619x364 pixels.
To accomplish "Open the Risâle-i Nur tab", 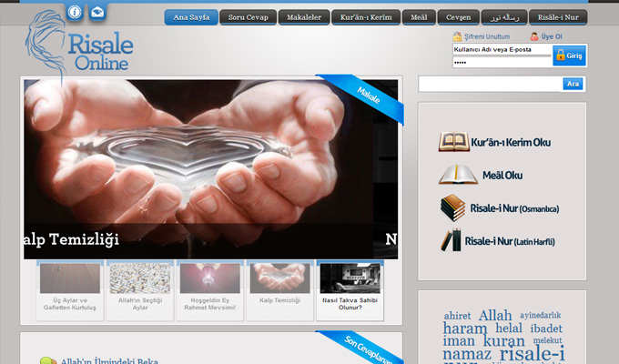I will (558, 17).
